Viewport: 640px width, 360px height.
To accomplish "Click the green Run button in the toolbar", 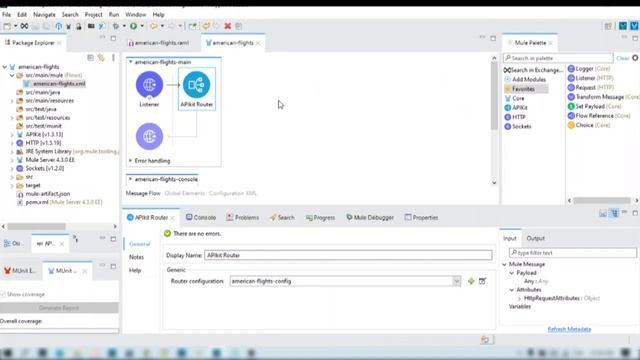I will tap(133, 26).
